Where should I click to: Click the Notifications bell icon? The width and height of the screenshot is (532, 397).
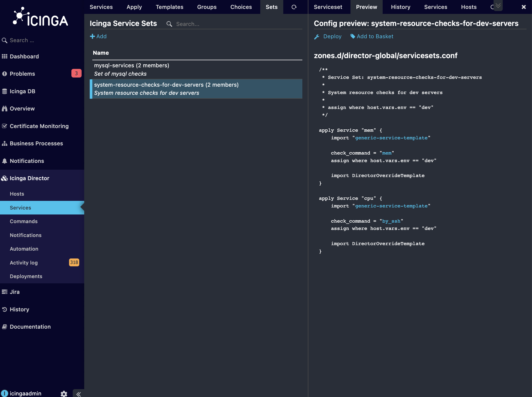4,161
